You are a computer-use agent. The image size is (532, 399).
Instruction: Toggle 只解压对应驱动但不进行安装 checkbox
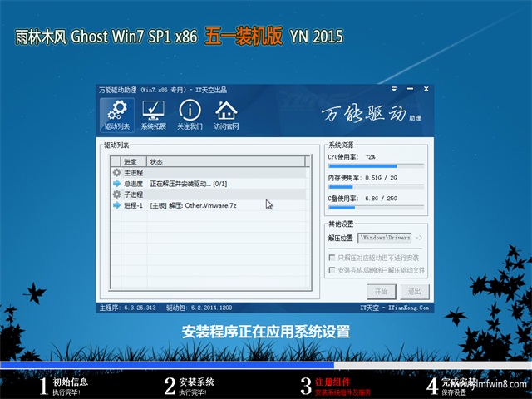coord(332,258)
